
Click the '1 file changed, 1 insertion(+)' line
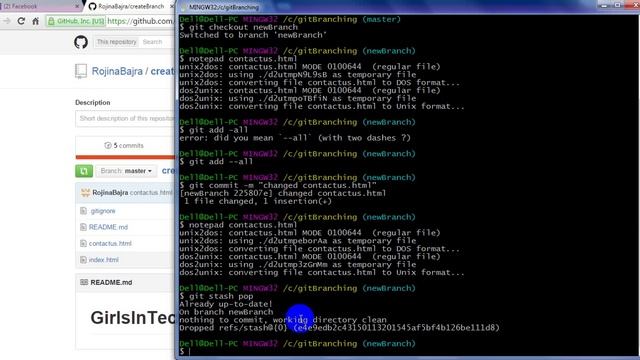pos(258,201)
